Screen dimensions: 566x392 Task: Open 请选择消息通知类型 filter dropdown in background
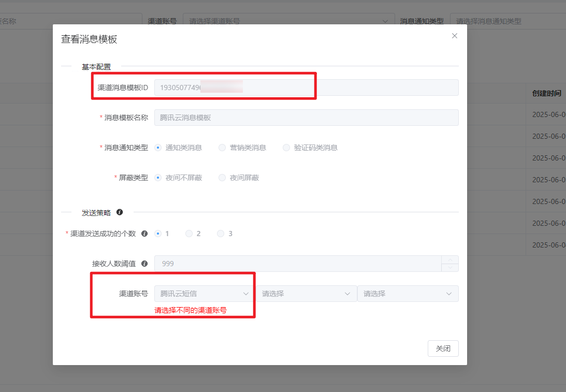(x=508, y=21)
